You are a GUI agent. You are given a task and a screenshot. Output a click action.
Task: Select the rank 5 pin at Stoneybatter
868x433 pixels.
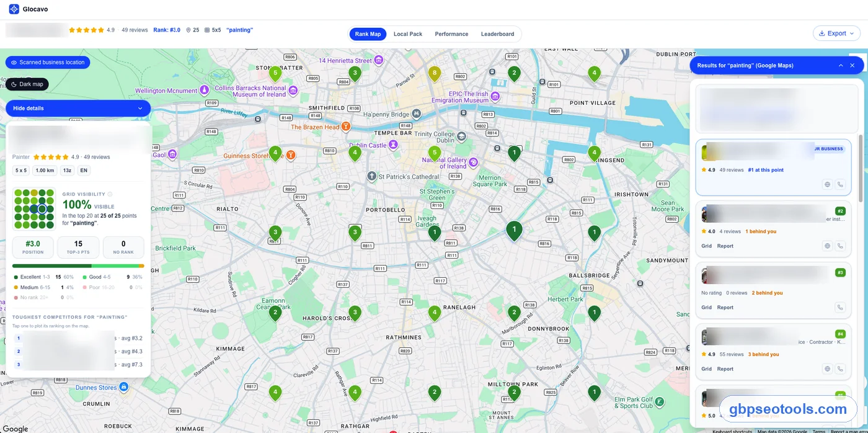(275, 74)
